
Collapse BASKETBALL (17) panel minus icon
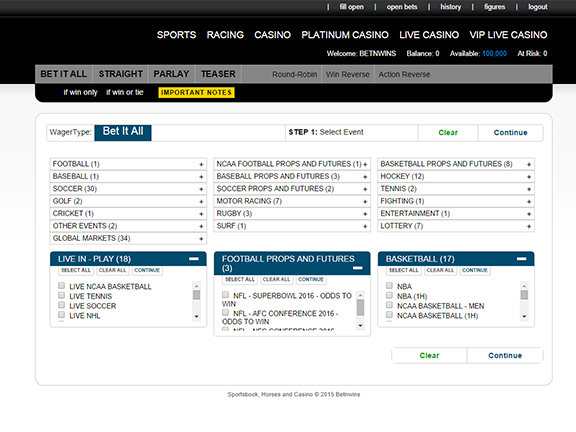[x=522, y=259]
